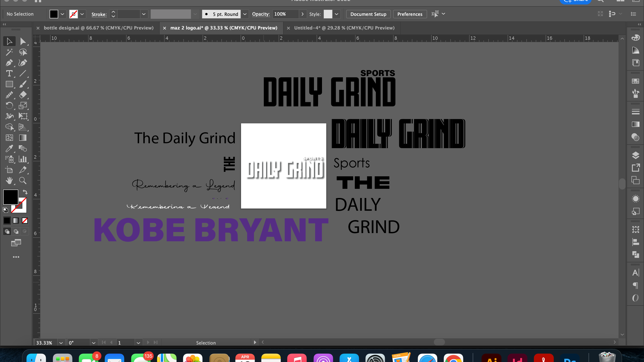Screen dimensions: 644x362
Task: Open the rotate view angle dropdown
Action: click(93, 343)
